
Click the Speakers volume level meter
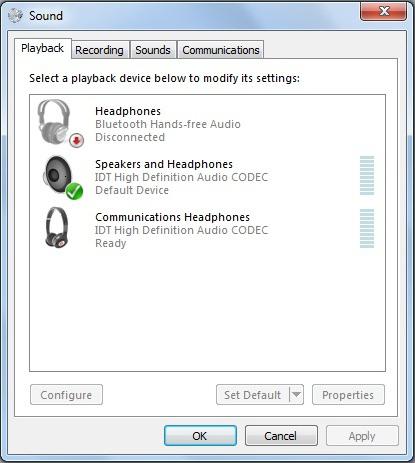click(x=367, y=175)
